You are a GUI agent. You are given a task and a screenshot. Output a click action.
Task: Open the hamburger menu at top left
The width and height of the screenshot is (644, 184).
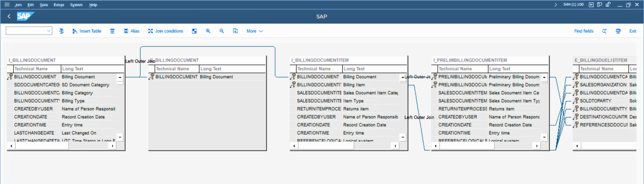point(7,4)
